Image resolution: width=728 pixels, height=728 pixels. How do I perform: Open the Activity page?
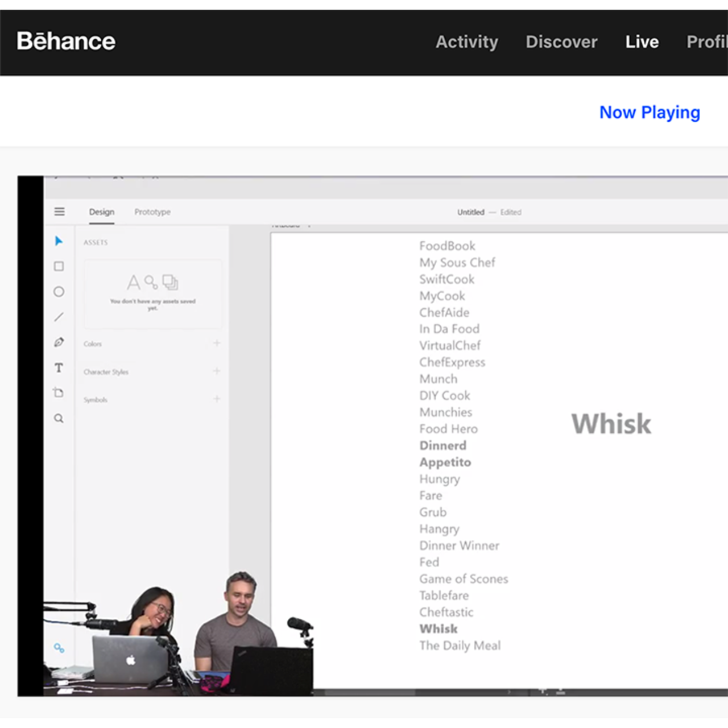(466, 42)
